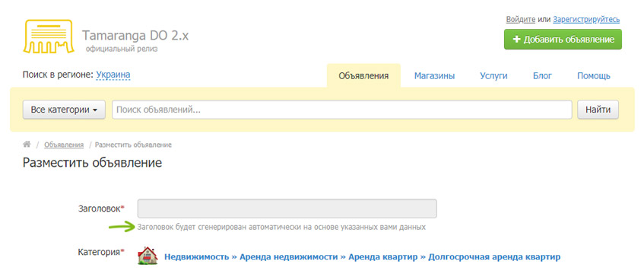
Task: Click the Tamaranga yellow logo icon
Action: (49, 36)
